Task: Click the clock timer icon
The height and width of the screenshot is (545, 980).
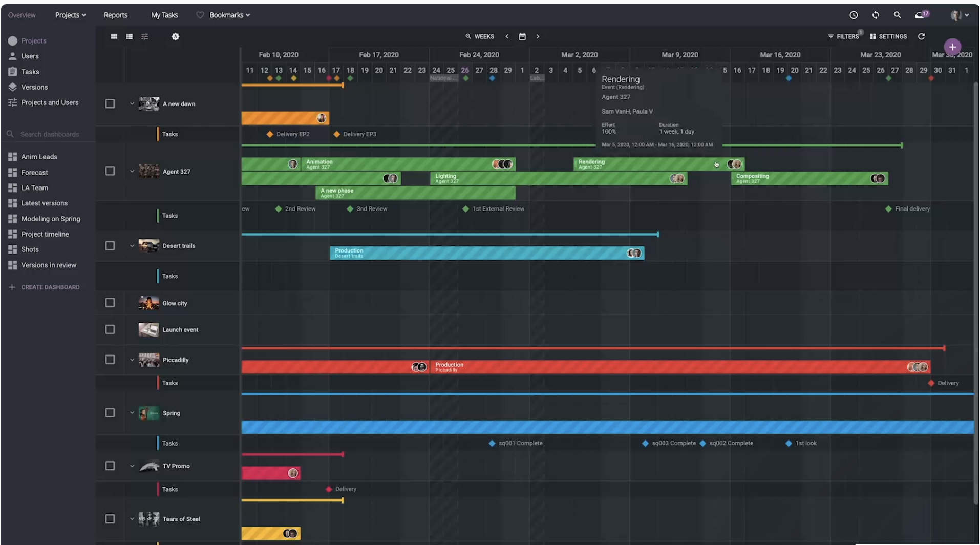Action: (x=854, y=15)
